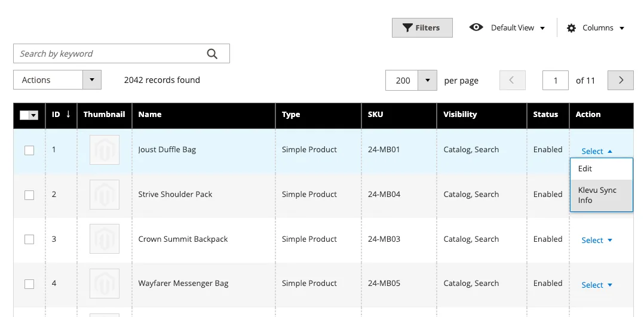Open the Actions dropdown
Screen dimensions: 644x317
pyautogui.click(x=57, y=79)
